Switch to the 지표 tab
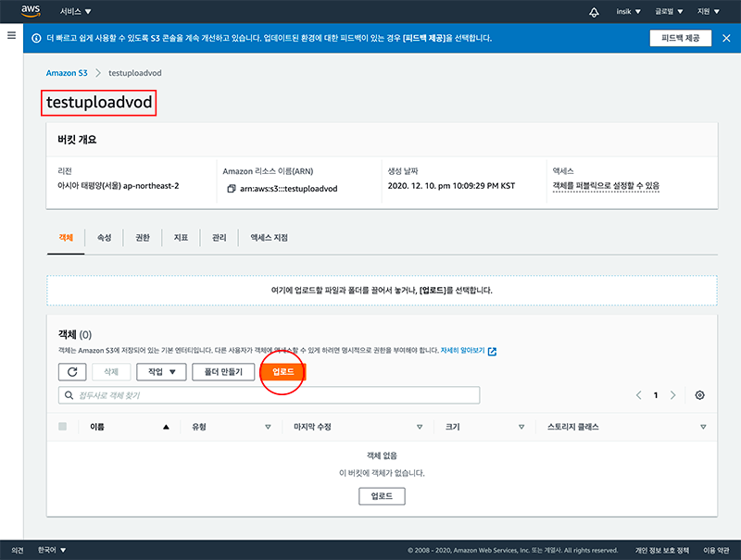 pyautogui.click(x=181, y=238)
